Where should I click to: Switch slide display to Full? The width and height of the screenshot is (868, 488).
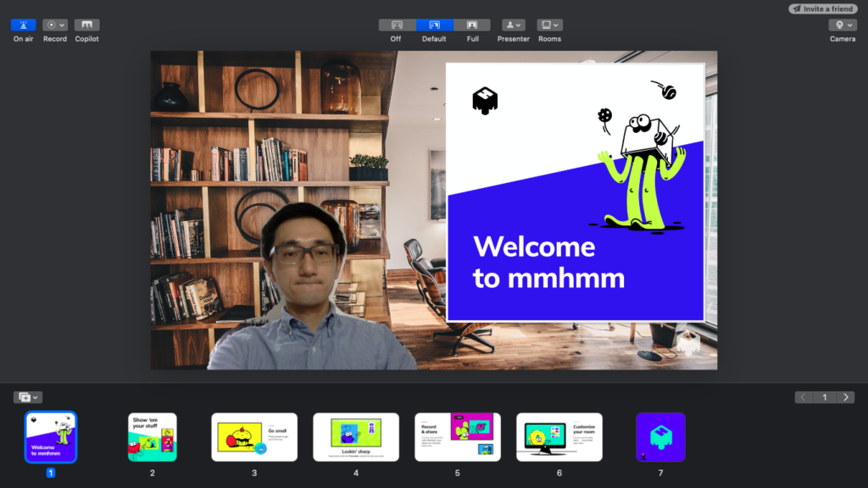click(472, 25)
